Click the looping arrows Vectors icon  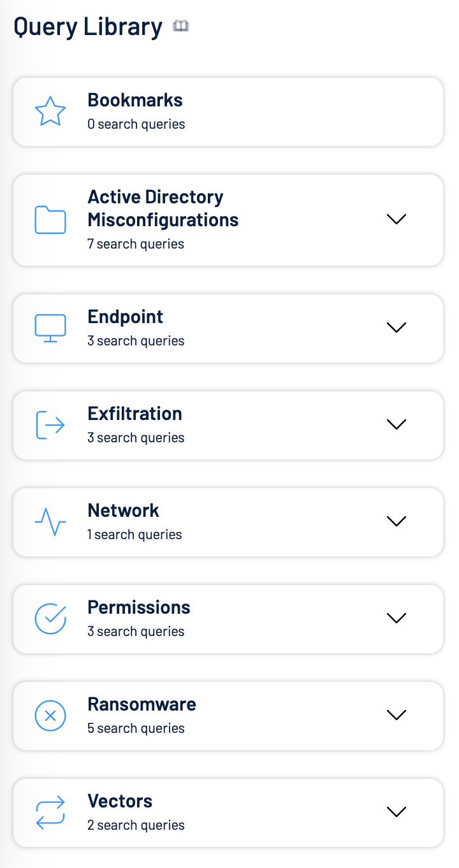tap(50, 813)
